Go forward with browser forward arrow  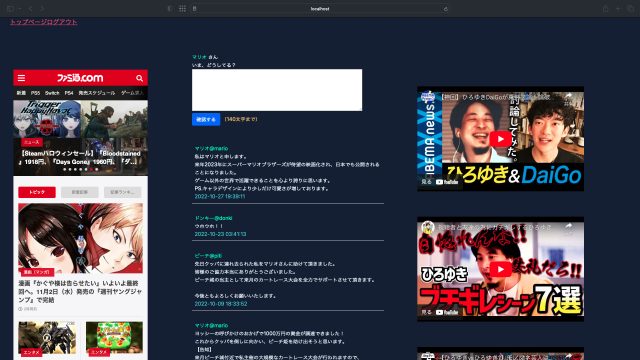pyautogui.click(x=42, y=9)
